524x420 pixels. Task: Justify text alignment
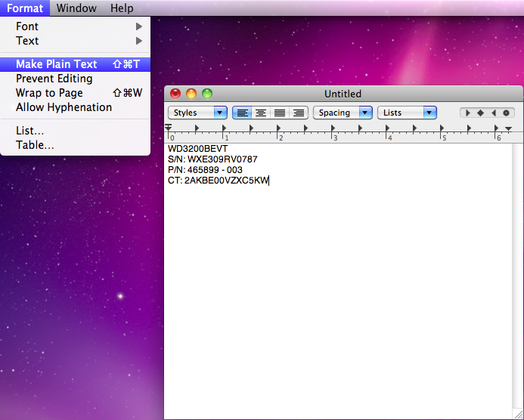coord(279,113)
